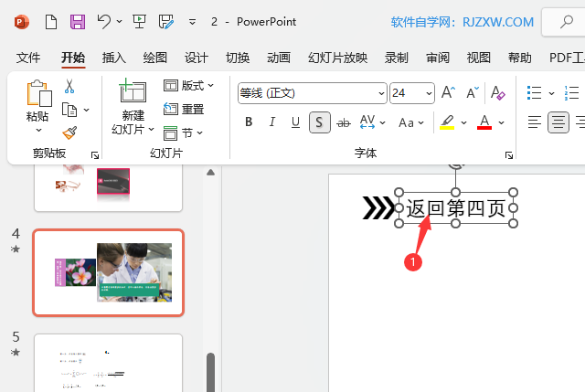Click thumbnail pane scroll-up arrow

click(x=211, y=173)
